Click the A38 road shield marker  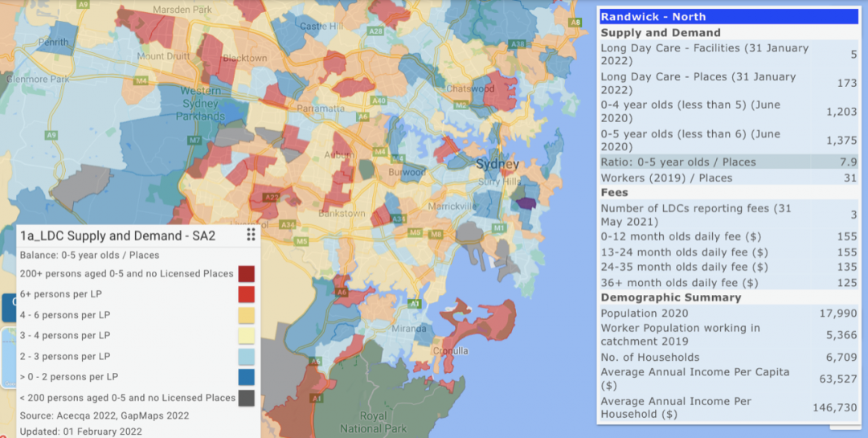pos(518,43)
